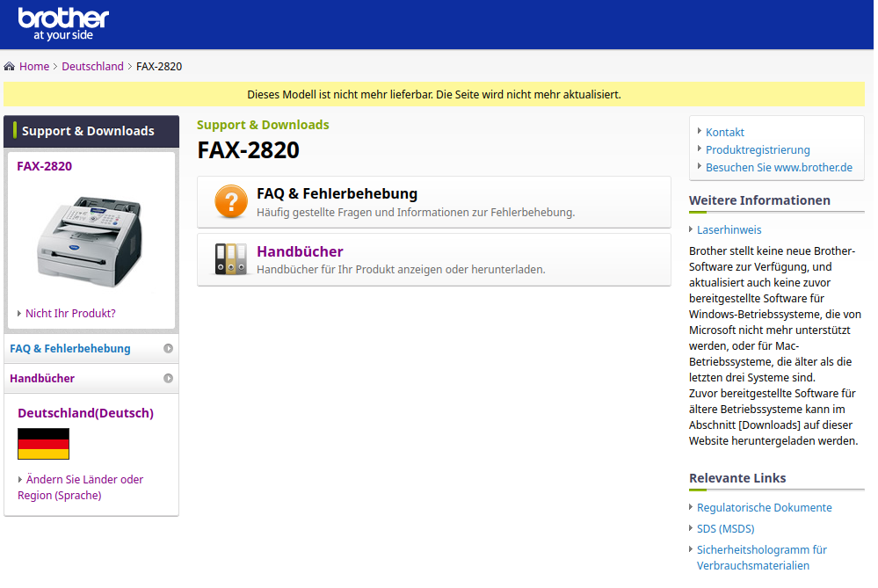Viewport: 878px width, 588px height.
Task: Go to the Deutschland breadcrumb link
Action: coord(92,67)
